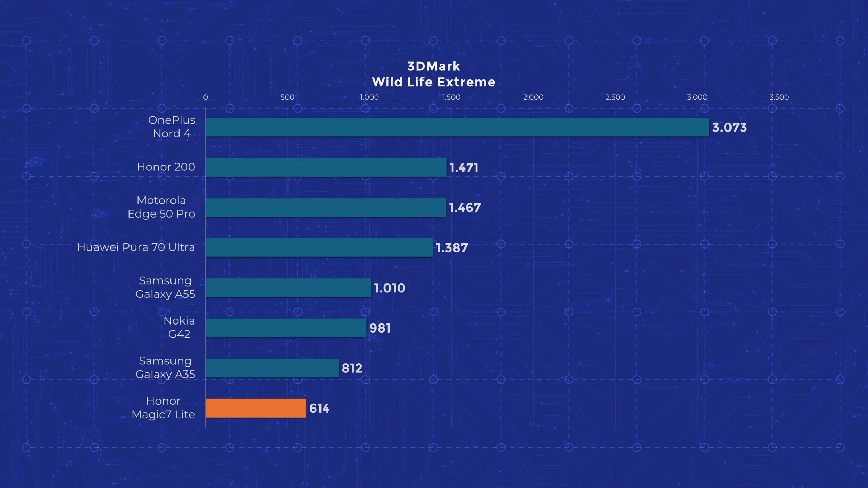868x488 pixels.
Task: Click the value '3.073'
Action: [729, 127]
